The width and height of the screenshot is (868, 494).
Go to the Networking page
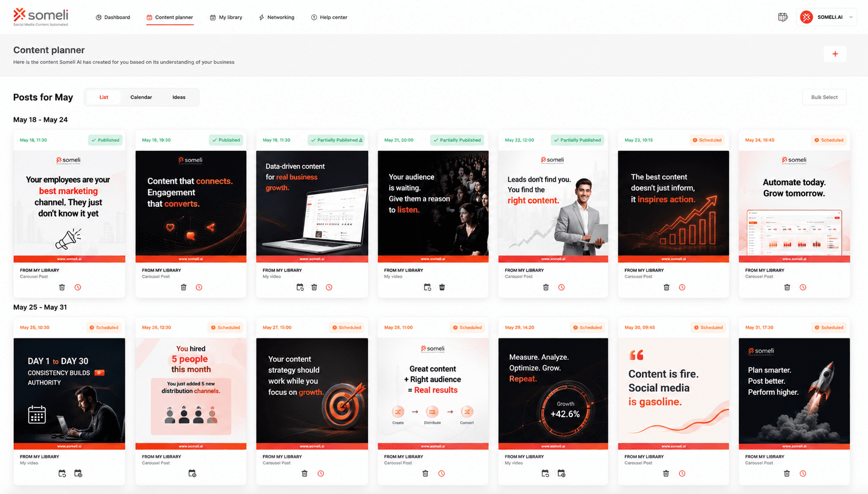(277, 17)
